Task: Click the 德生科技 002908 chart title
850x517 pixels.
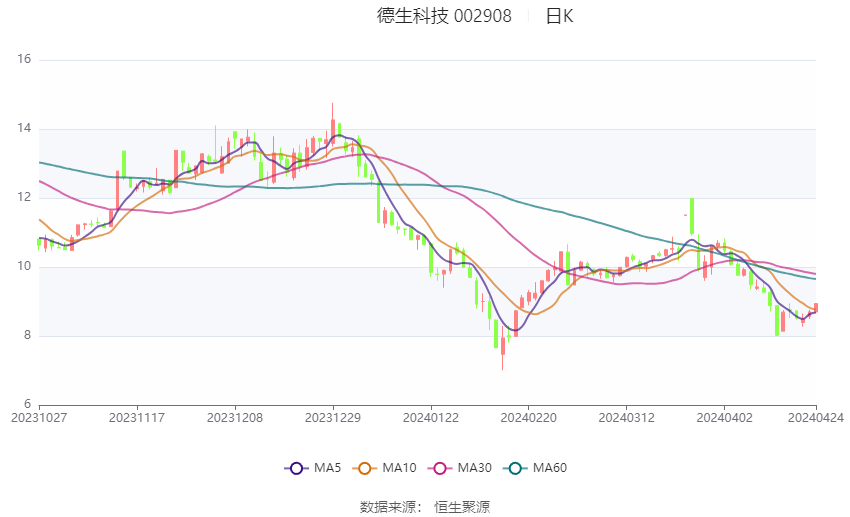Action: click(444, 16)
